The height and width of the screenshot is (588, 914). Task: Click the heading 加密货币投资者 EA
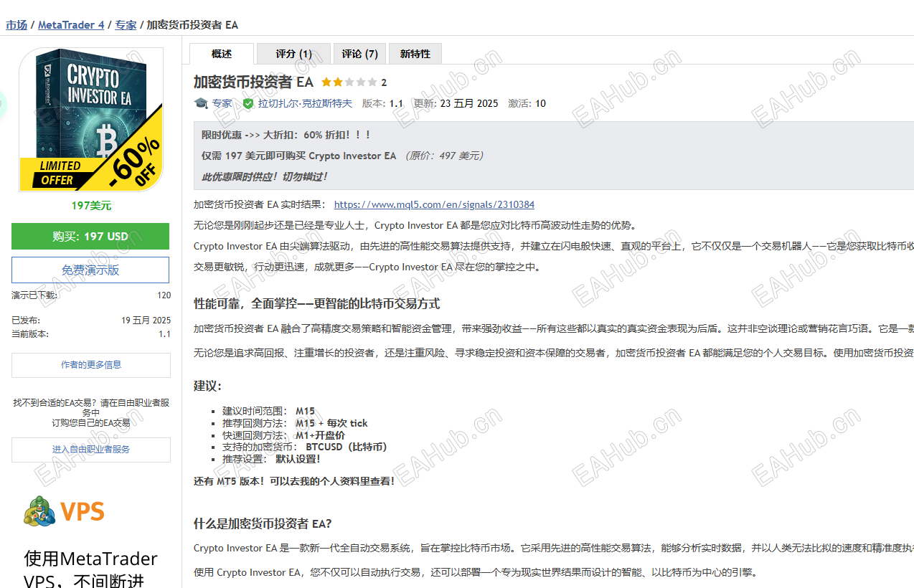[254, 82]
